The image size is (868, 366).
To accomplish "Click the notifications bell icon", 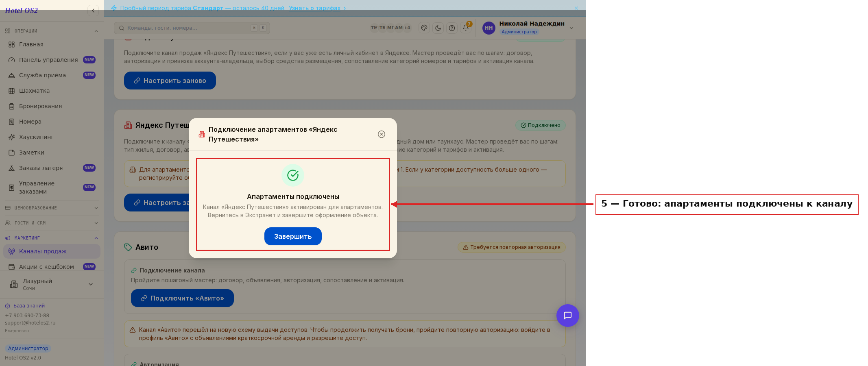I will (466, 28).
